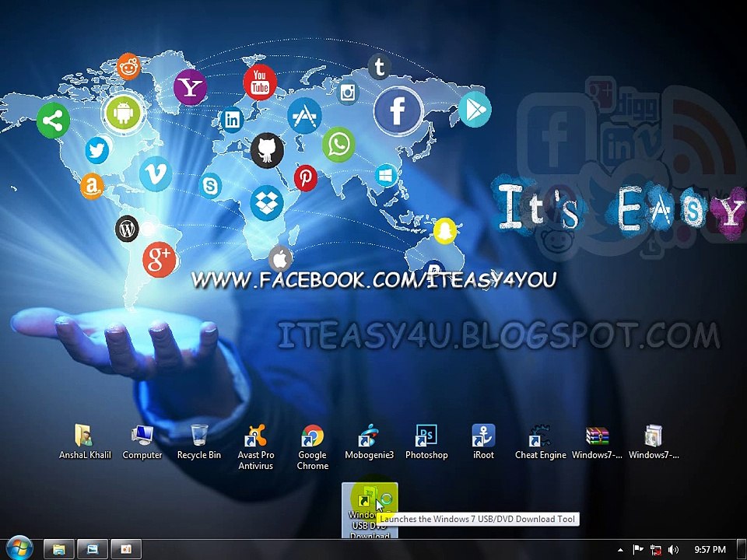Select the Cheat Engine shortcut
This screenshot has width=747, height=560.
(x=540, y=442)
